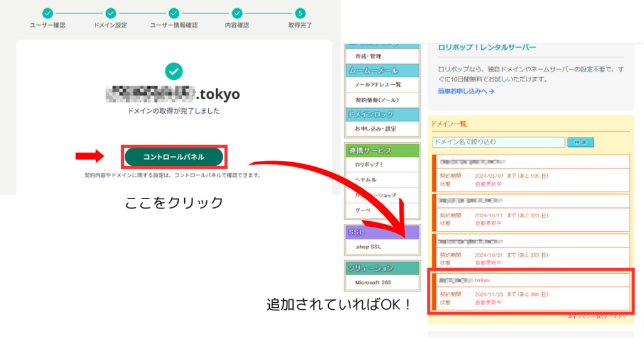Image resolution: width=644 pixels, height=338 pixels.
Task: Click the large completion checkmark above domain
Action: click(174, 71)
